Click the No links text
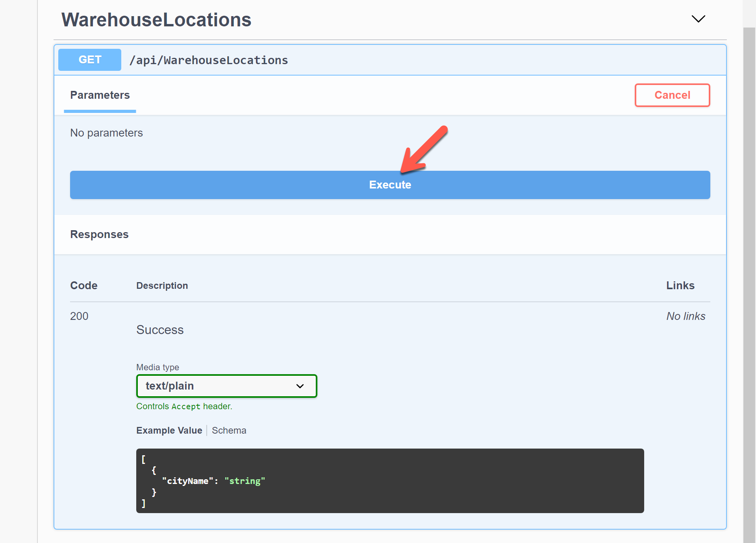The width and height of the screenshot is (756, 543). click(x=686, y=316)
